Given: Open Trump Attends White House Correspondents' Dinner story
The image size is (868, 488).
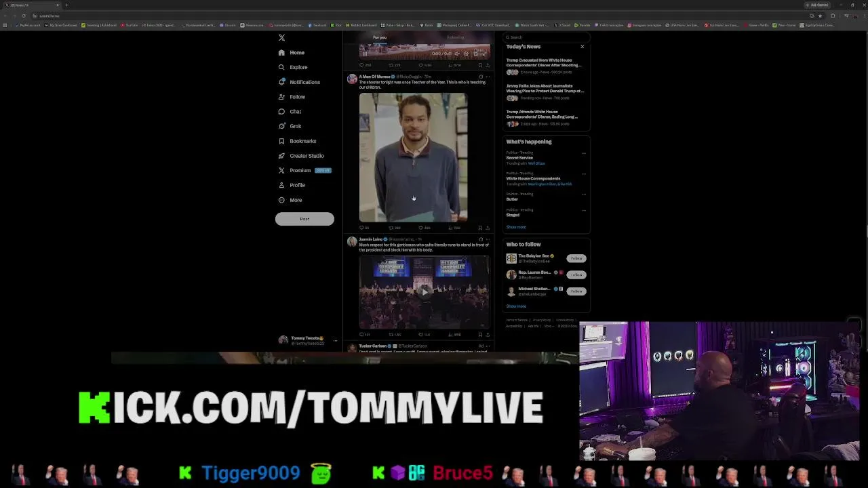Looking at the screenshot, I should click(x=545, y=118).
